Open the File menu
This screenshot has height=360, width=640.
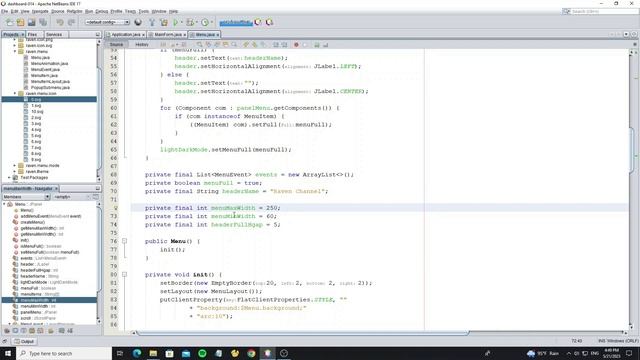[x=4, y=11]
